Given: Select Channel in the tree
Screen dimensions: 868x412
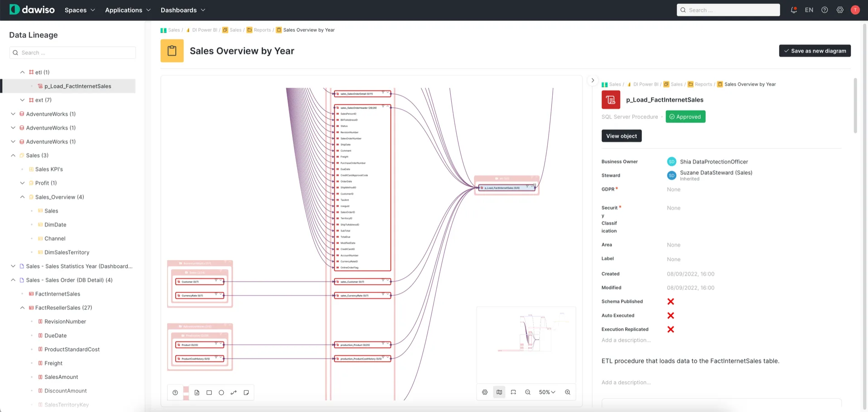Looking at the screenshot, I should (55, 238).
